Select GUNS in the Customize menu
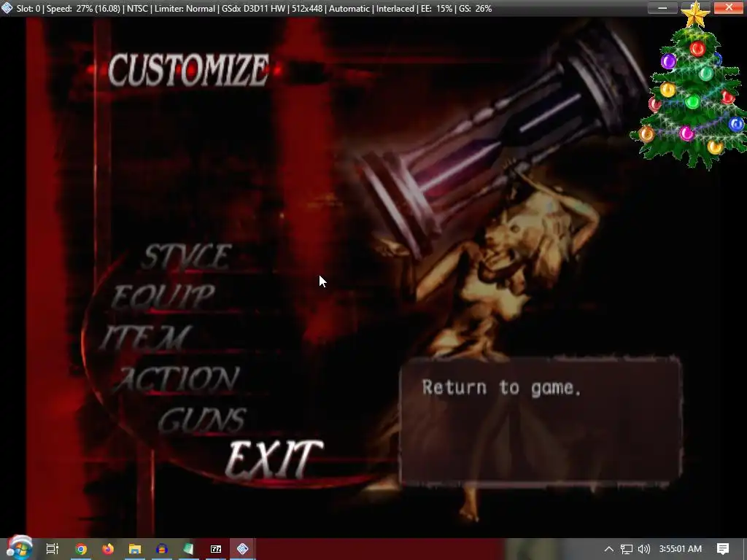The width and height of the screenshot is (747, 560). [203, 421]
